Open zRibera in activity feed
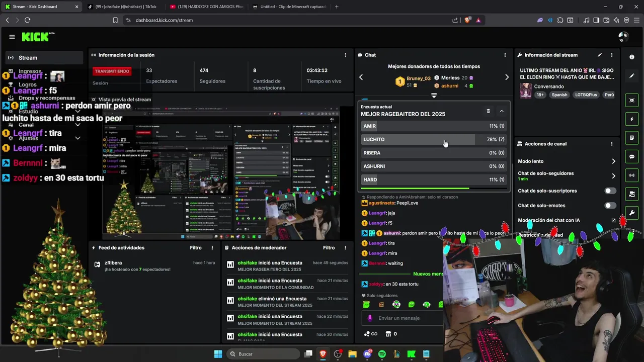The width and height of the screenshot is (644, 362). tap(113, 263)
